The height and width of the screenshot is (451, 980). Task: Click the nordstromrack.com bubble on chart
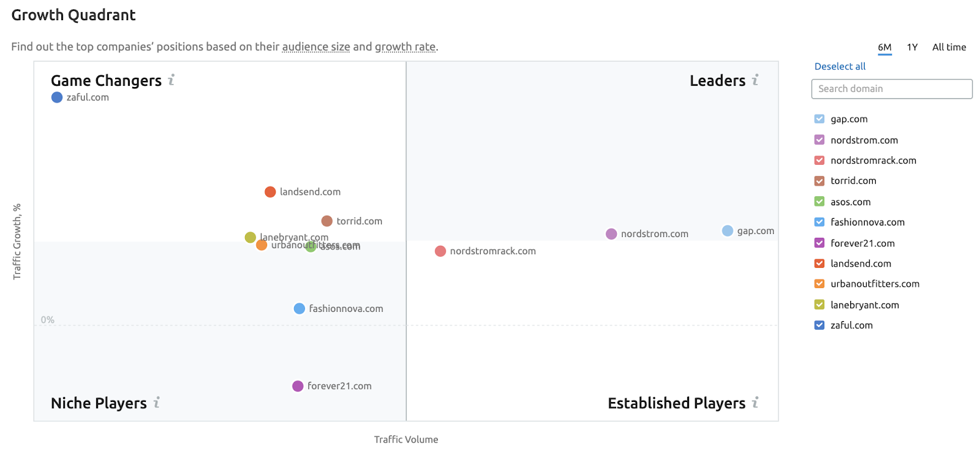(440, 251)
